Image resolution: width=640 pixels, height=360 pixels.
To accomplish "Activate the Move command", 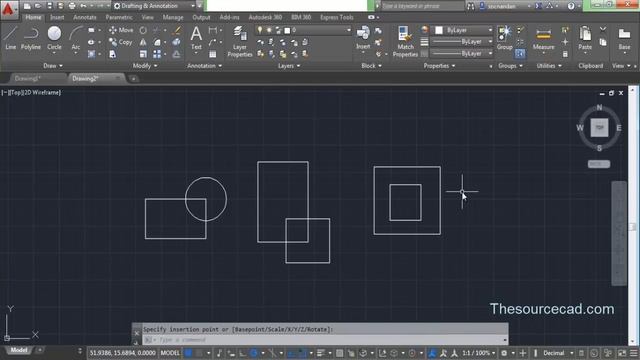I will click(x=121, y=30).
